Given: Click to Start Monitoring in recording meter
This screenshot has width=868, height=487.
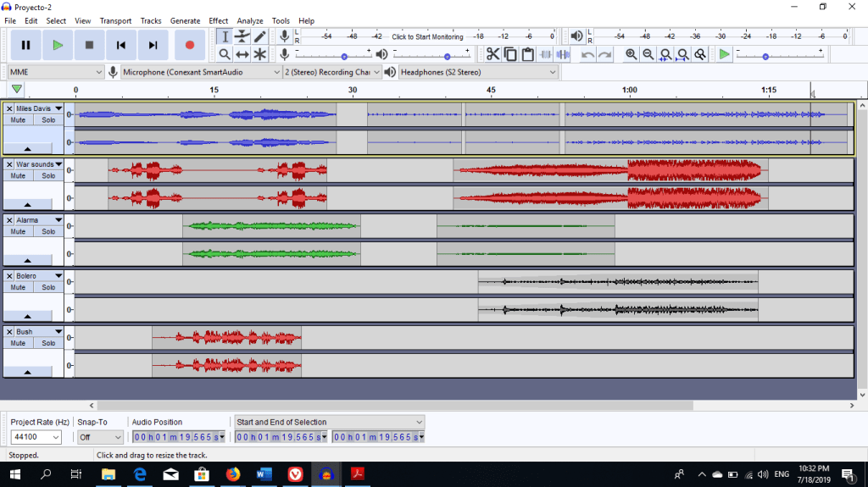Looking at the screenshot, I should (x=427, y=37).
